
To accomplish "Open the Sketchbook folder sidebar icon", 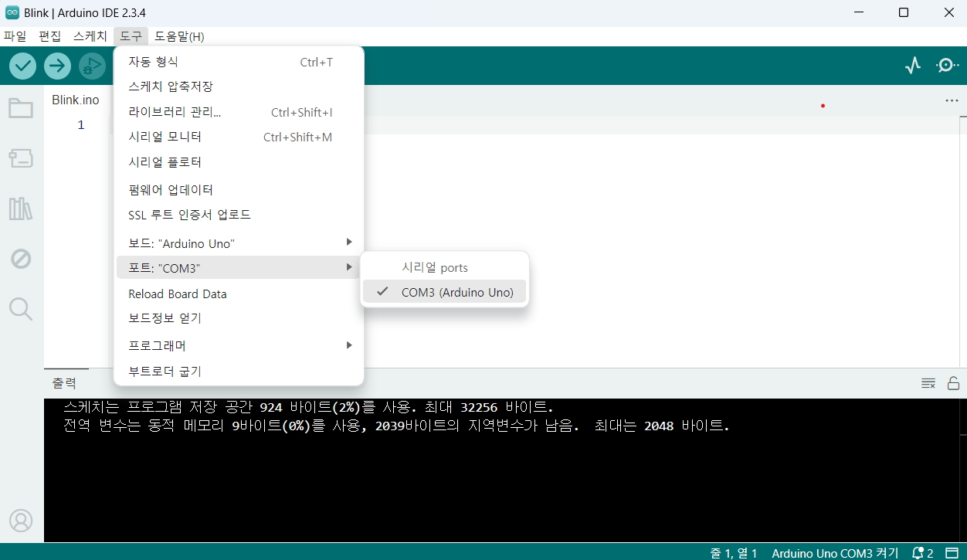I will [21, 108].
